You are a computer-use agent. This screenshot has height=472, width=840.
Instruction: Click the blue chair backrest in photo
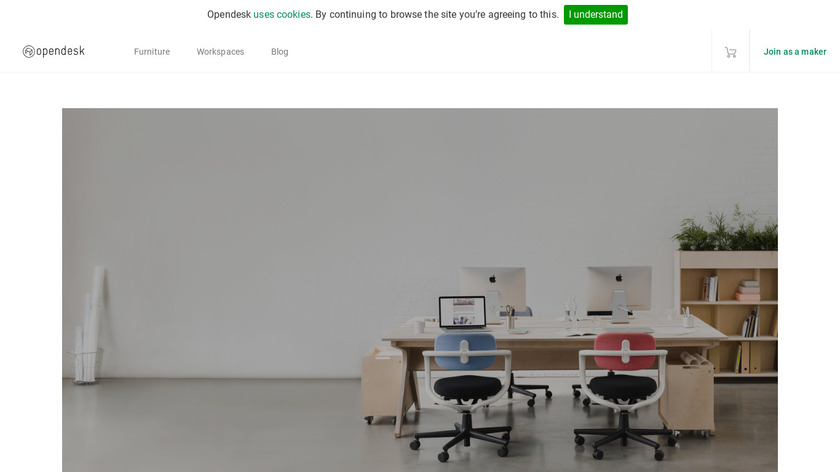pos(465,350)
